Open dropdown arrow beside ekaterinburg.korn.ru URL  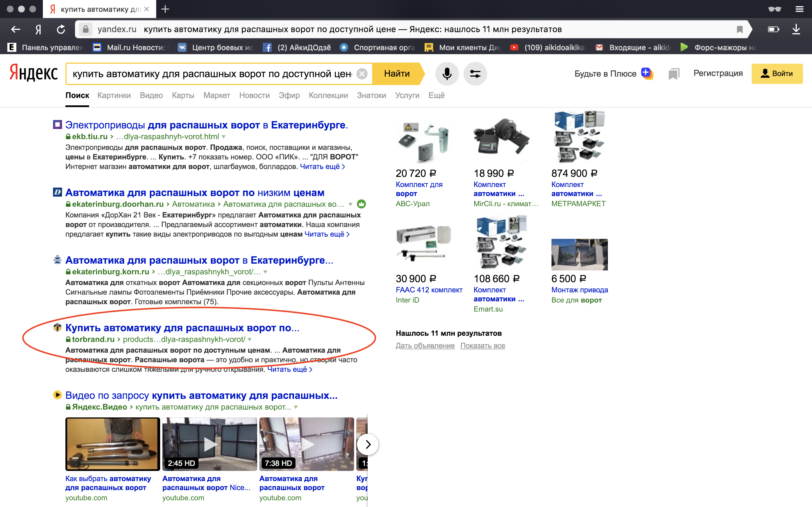coord(265,272)
